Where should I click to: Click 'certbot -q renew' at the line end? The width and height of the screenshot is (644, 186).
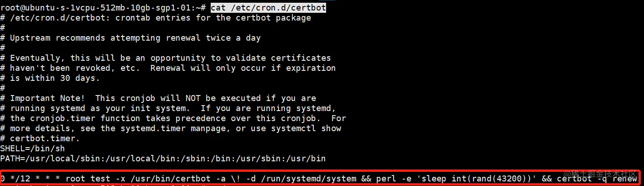coord(597,179)
